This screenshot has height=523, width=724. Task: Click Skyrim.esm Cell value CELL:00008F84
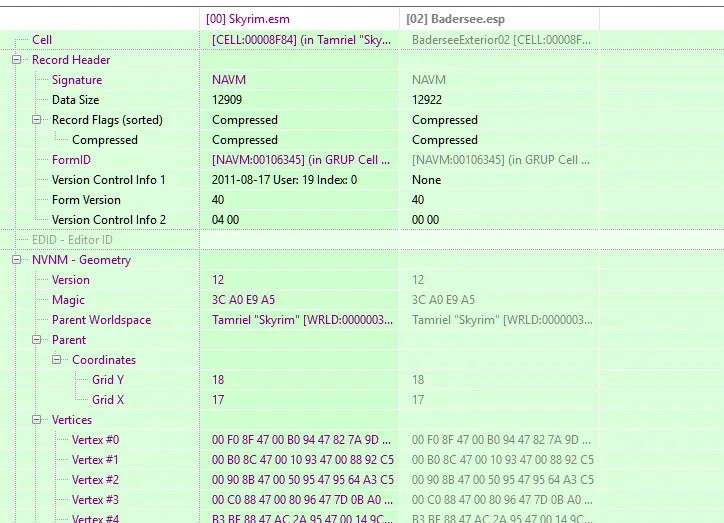pyautogui.click(x=301, y=40)
